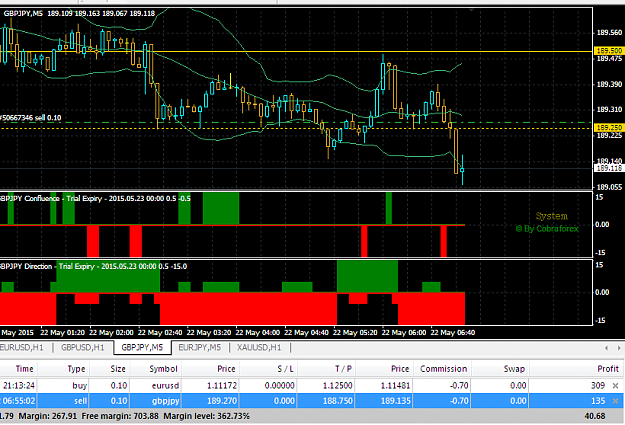Close the eurusd buy order with its X icon
This screenshot has width=625, height=425.
click(615, 386)
